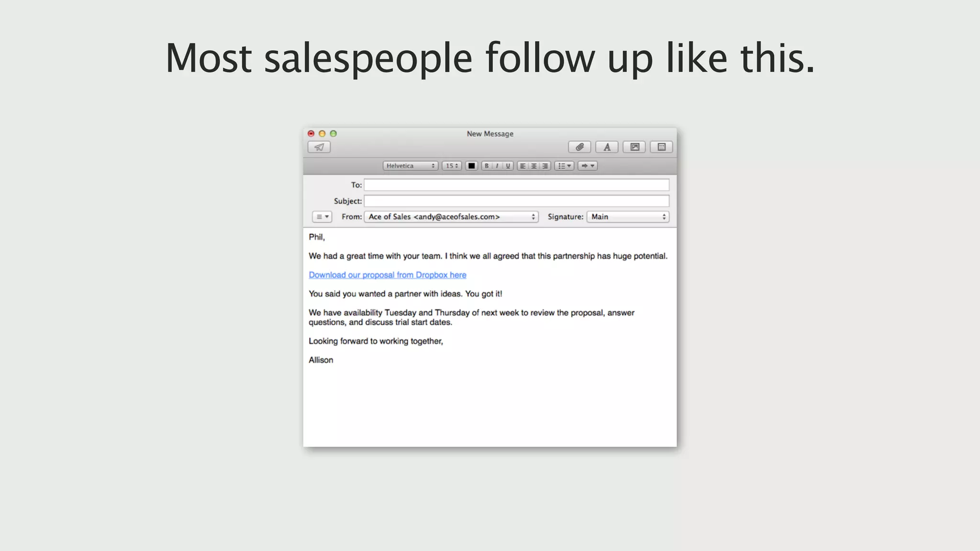The height and width of the screenshot is (551, 980).
Task: Attach a file using the paperclip icon
Action: pyautogui.click(x=579, y=147)
